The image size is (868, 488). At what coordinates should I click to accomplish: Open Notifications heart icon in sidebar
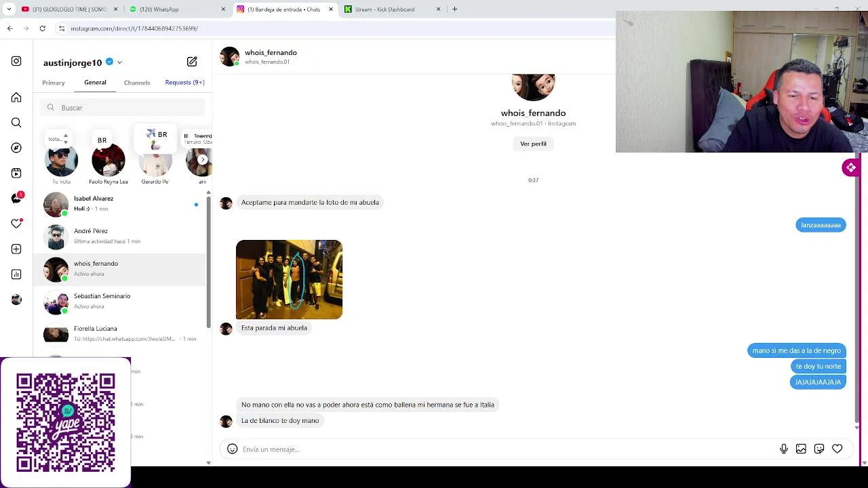[x=16, y=224]
